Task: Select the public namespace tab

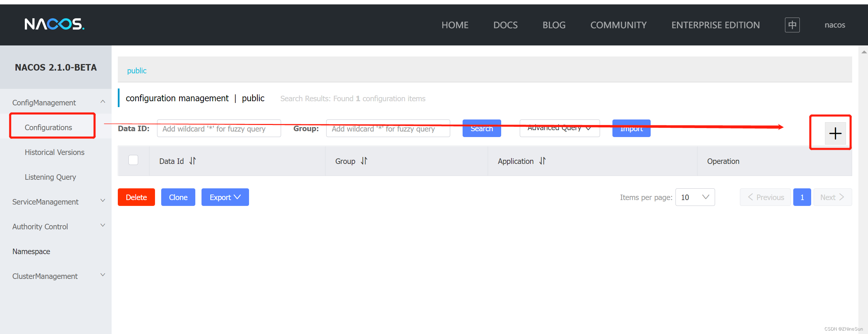Action: click(x=137, y=71)
